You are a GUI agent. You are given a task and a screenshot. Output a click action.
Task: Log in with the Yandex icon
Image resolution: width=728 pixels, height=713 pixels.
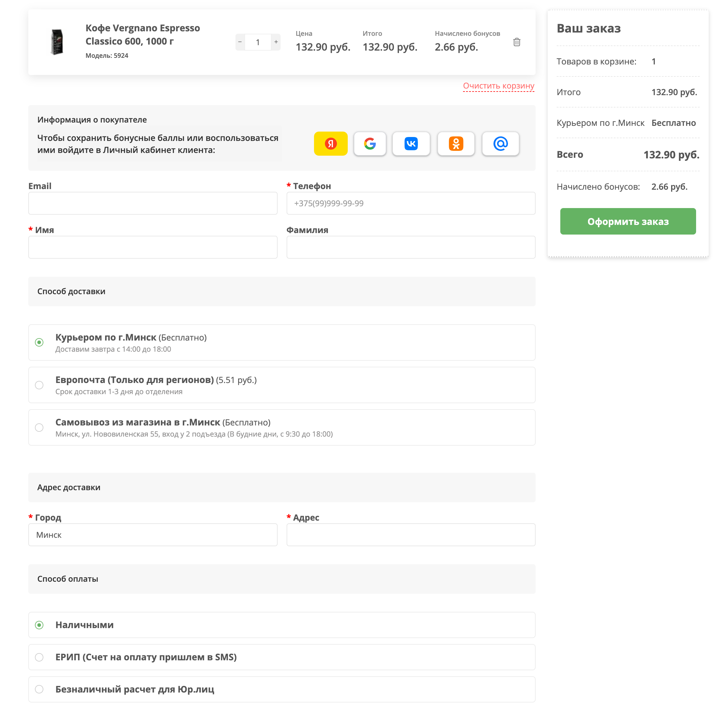[330, 143]
